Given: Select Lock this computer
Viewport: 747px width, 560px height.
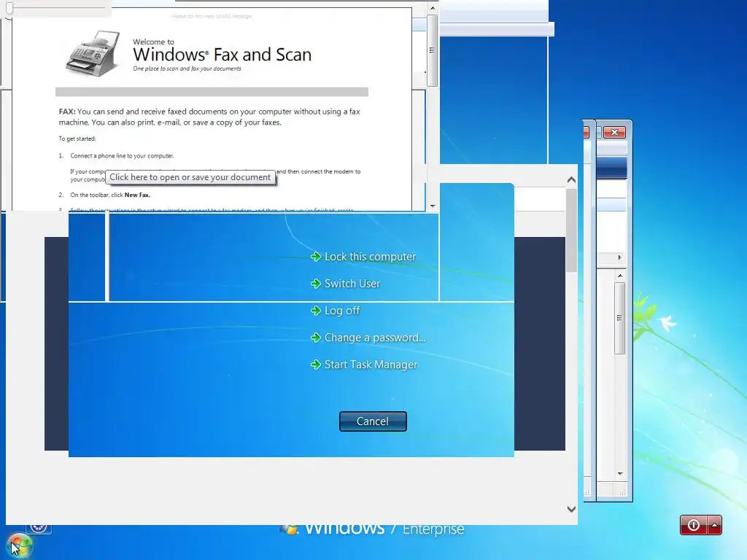Looking at the screenshot, I should (x=363, y=257).
